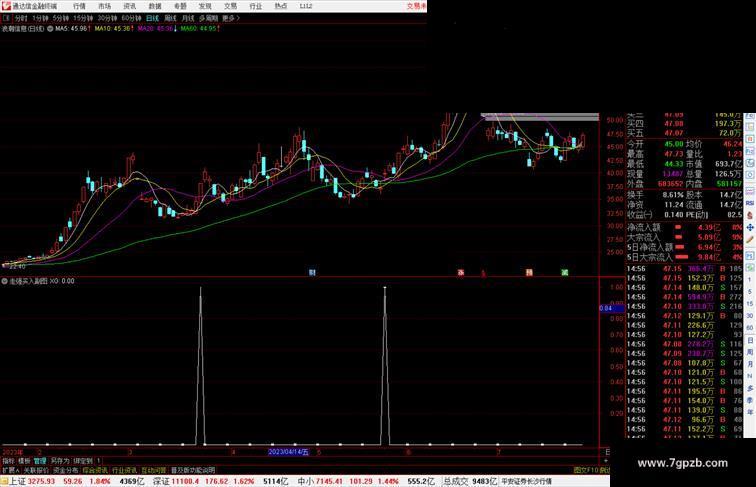Viewport: 756px width, 487px height.
Task: Click the 1-minute shortcut in right sidebar
Action: pyautogui.click(x=750, y=280)
